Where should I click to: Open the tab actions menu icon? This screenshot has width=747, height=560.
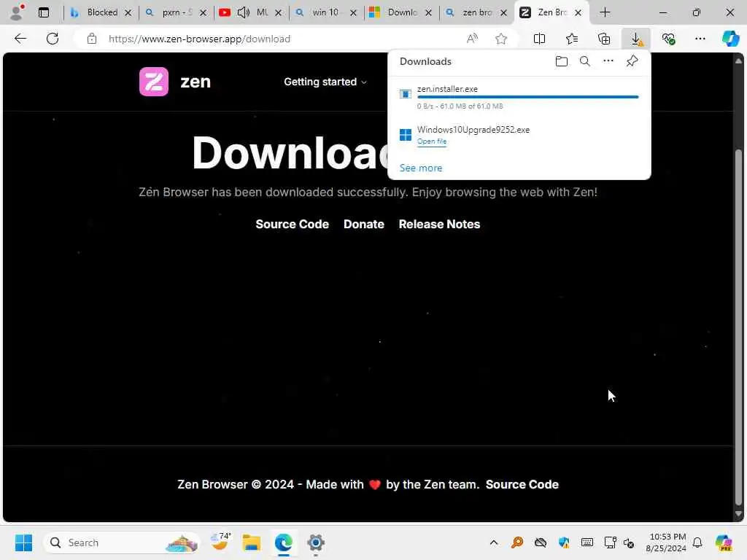pos(44,12)
